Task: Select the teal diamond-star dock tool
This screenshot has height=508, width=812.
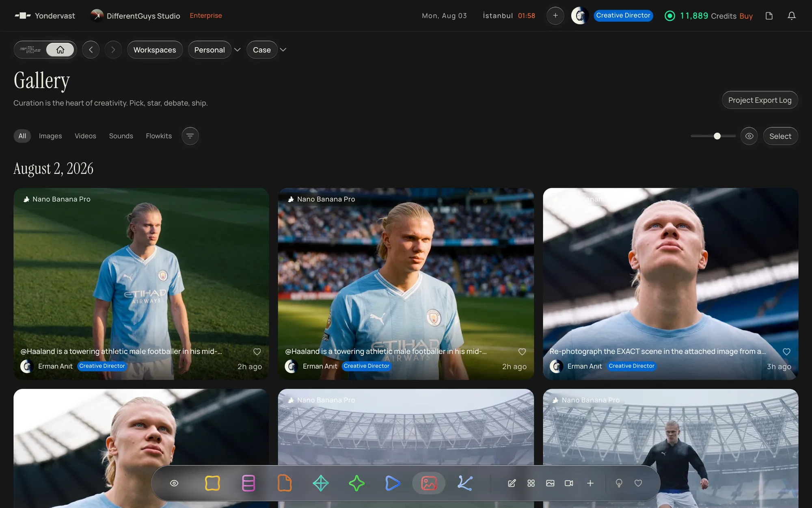Action: click(x=321, y=483)
